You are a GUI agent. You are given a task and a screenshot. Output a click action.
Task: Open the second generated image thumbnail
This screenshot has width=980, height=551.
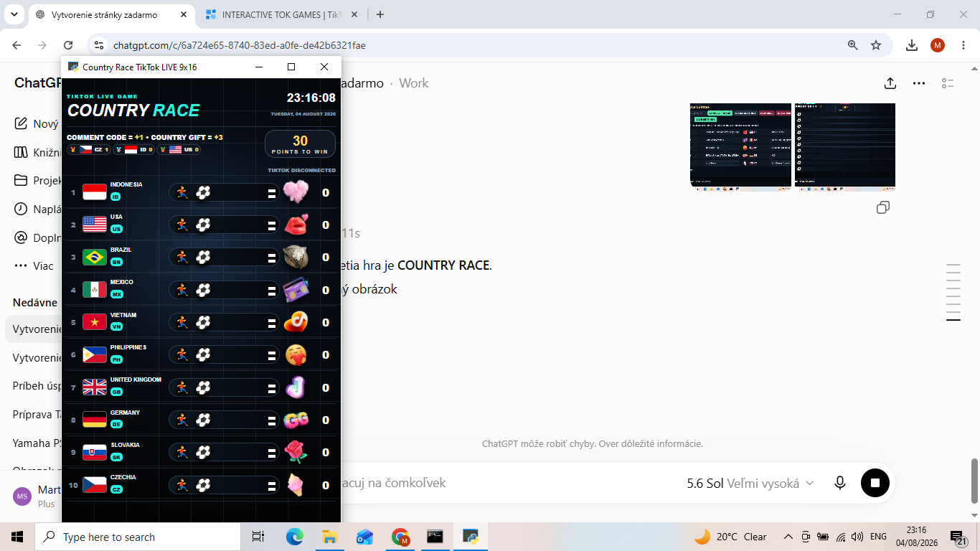point(845,147)
